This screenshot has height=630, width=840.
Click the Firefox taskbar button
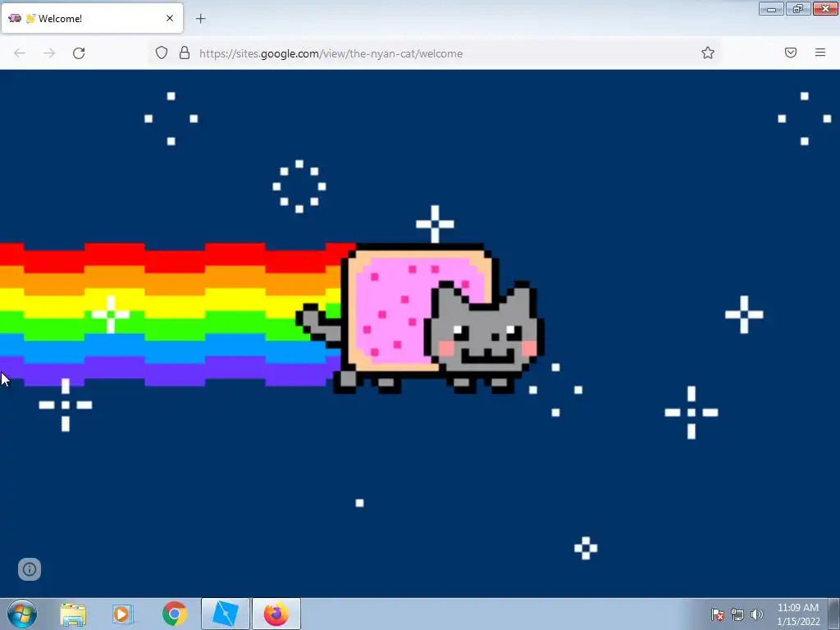pyautogui.click(x=276, y=614)
